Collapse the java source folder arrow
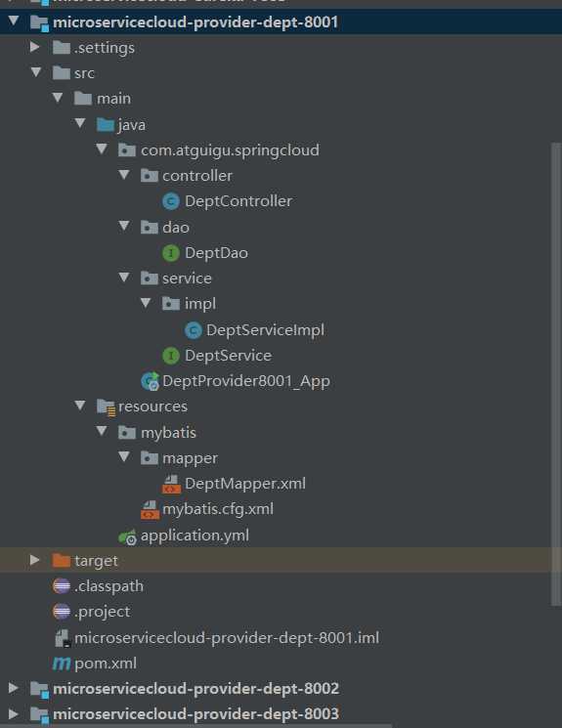The width and height of the screenshot is (562, 728). pos(80,123)
